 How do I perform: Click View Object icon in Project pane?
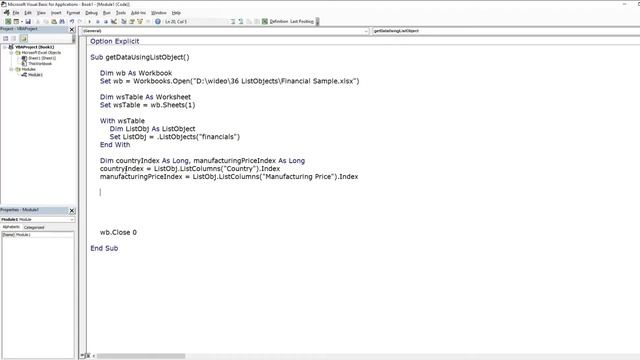[x=14, y=38]
